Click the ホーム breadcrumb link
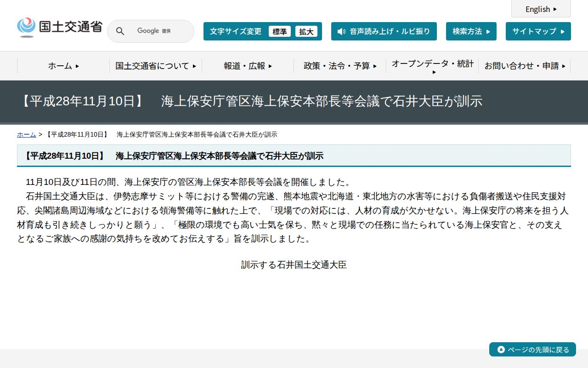The height and width of the screenshot is (368, 588). point(26,134)
